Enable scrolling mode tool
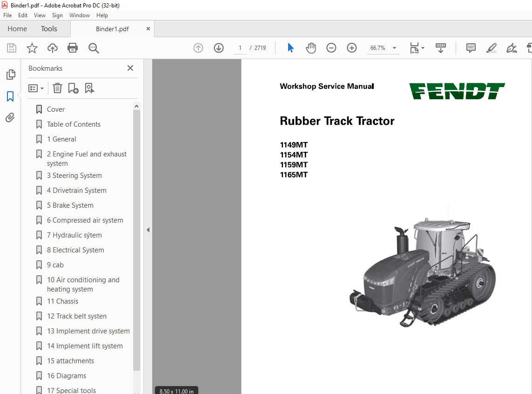Screen dimensions: 532x394 click(440, 48)
